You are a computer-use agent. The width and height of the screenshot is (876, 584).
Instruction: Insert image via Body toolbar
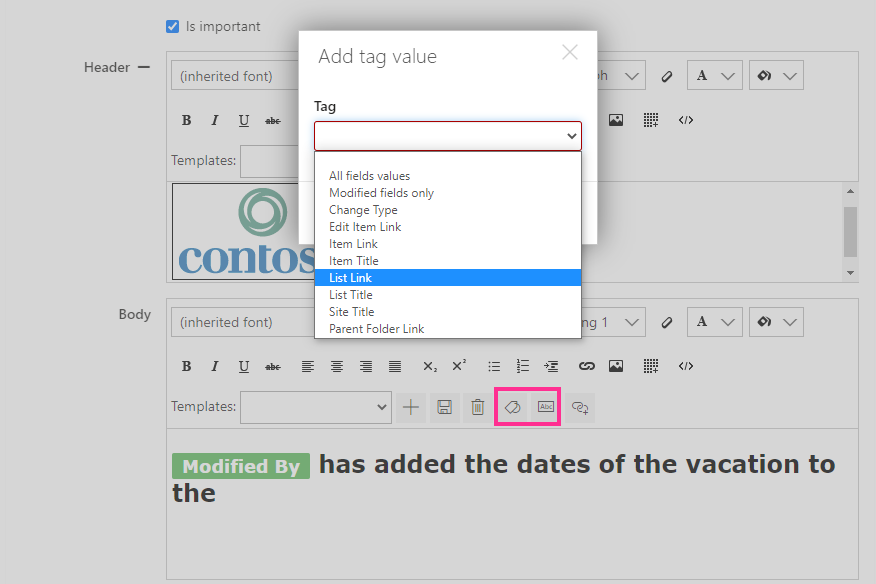pos(616,366)
